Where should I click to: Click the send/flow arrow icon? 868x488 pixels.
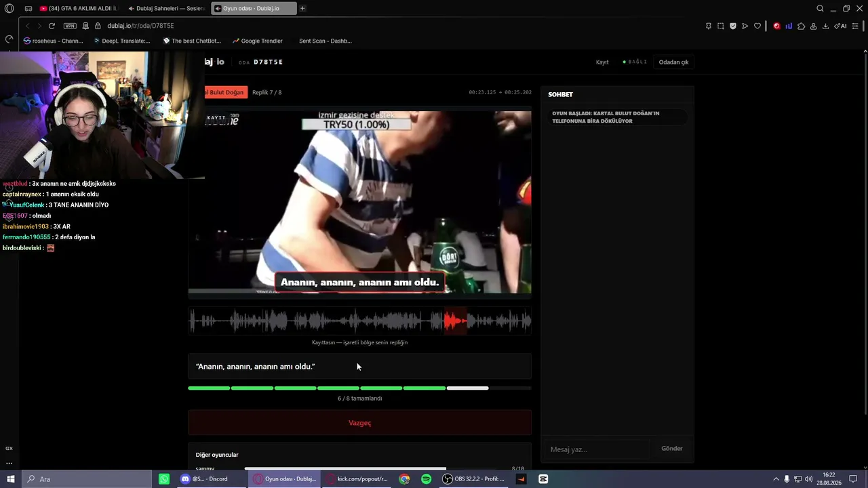point(745,26)
